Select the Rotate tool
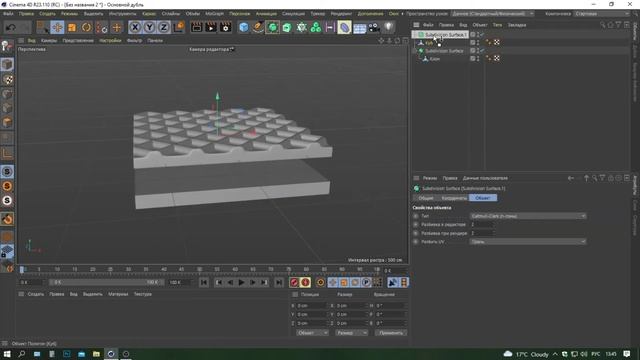 [87, 27]
